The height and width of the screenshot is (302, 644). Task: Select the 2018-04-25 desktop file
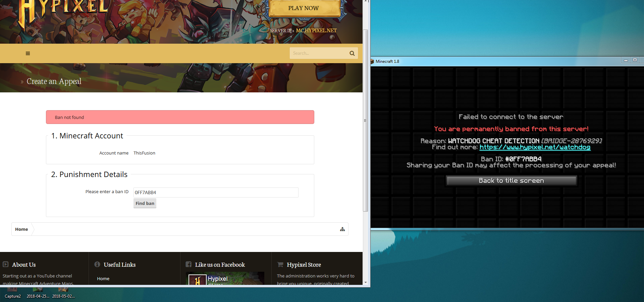(x=38, y=292)
